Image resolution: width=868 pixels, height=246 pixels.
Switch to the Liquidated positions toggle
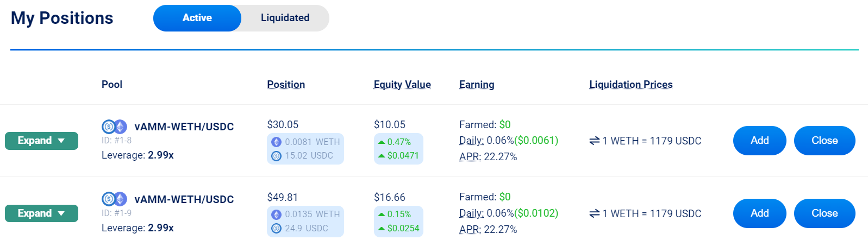pos(285,18)
